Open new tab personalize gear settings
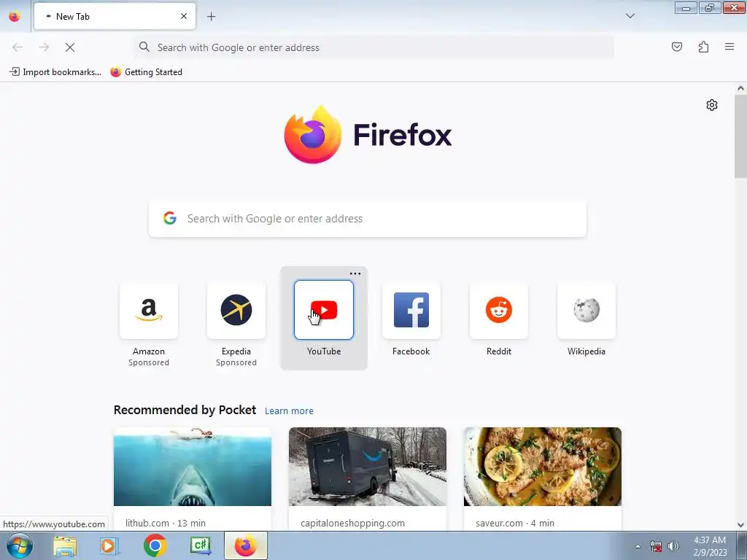The height and width of the screenshot is (560, 747). [x=712, y=105]
